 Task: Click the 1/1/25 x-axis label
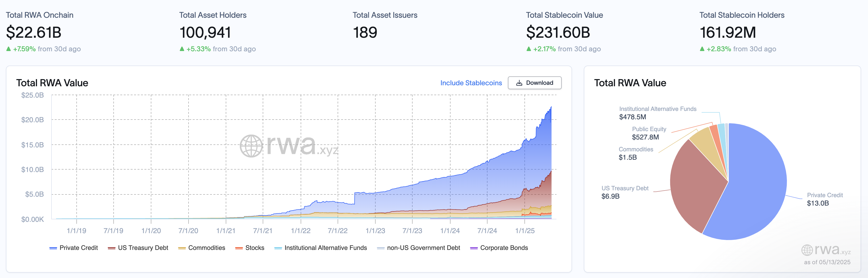525,231
